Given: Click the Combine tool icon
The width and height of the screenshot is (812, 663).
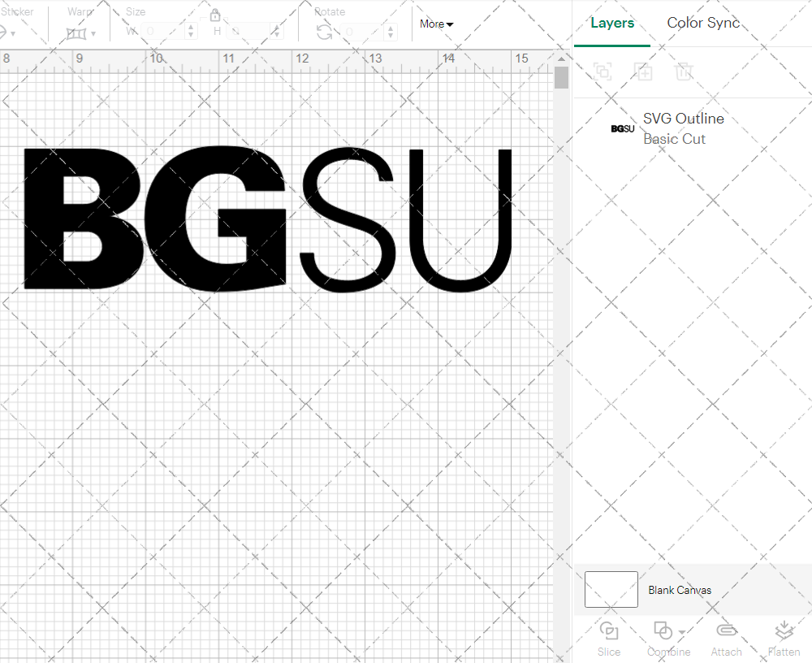Looking at the screenshot, I should point(663,630).
